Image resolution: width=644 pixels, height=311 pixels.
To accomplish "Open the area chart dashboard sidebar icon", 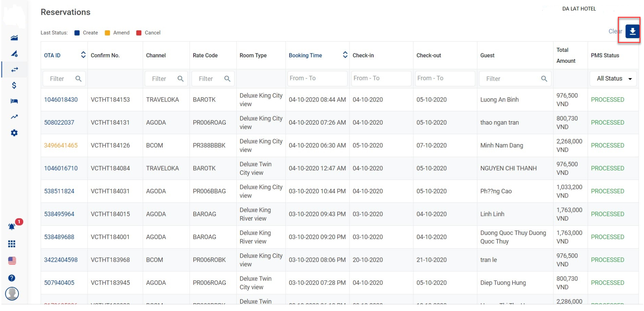I will tap(14, 38).
